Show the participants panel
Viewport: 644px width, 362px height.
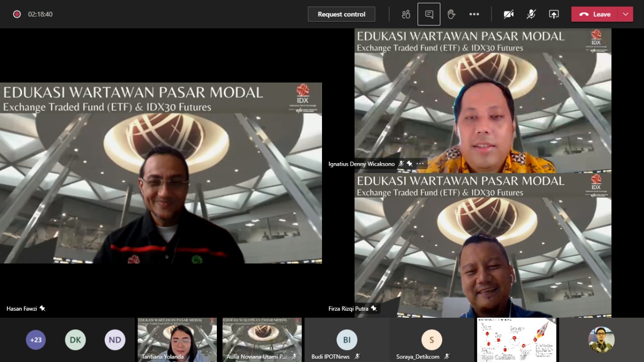point(406,14)
